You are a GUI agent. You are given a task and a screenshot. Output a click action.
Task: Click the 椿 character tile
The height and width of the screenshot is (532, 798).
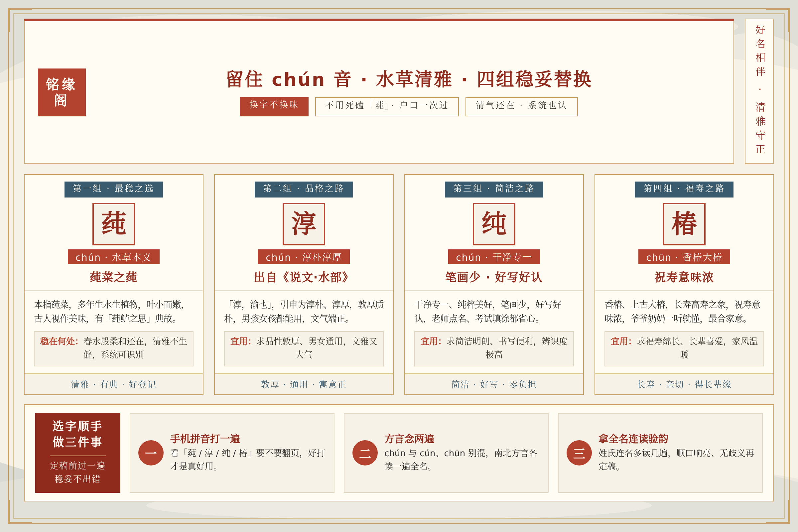684,224
